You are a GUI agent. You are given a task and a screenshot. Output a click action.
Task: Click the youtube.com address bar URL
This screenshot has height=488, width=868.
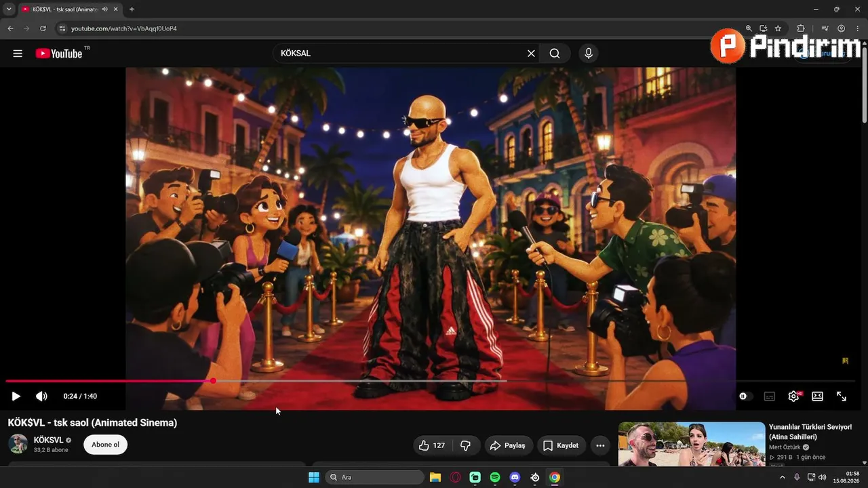coord(124,28)
